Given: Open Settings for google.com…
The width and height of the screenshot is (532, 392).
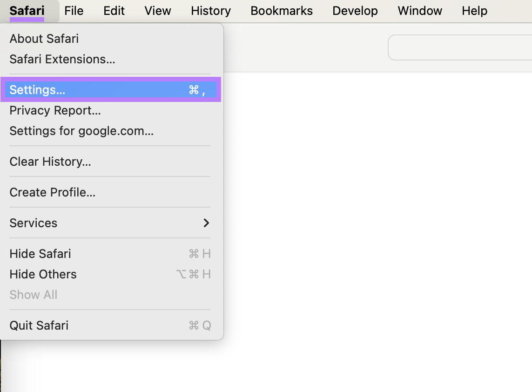Looking at the screenshot, I should [x=81, y=131].
